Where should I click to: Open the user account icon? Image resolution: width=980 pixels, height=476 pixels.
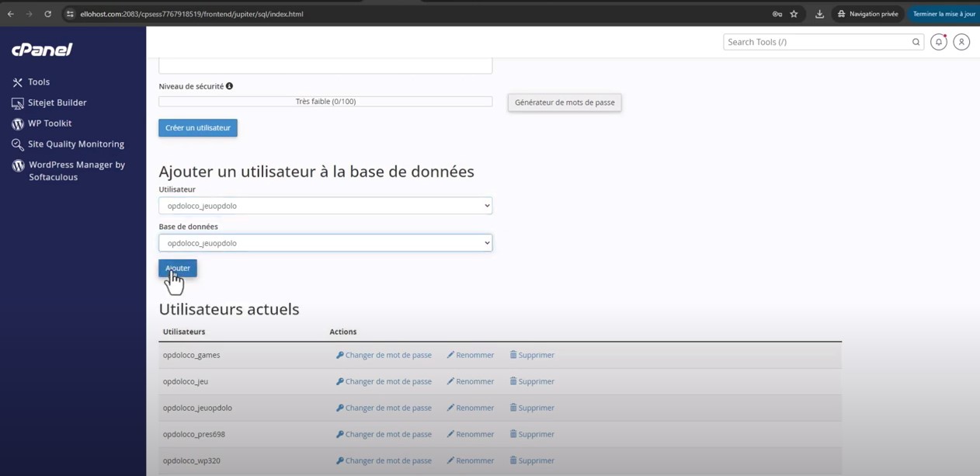[x=961, y=42]
